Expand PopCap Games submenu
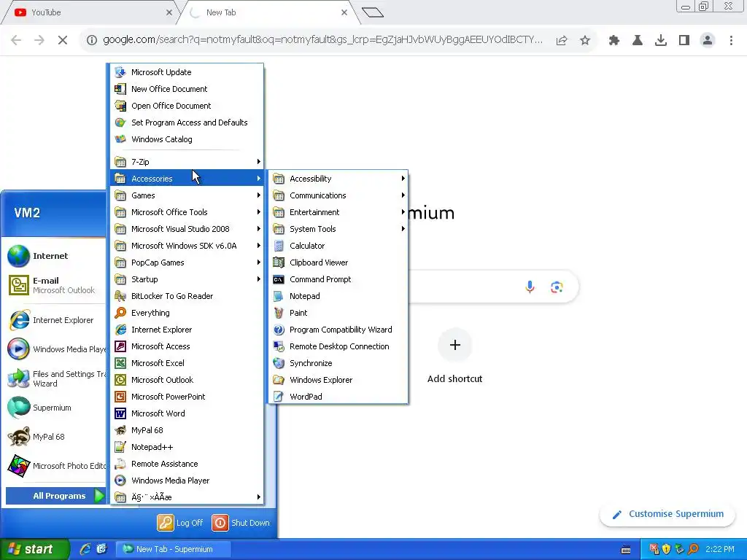 point(187,262)
